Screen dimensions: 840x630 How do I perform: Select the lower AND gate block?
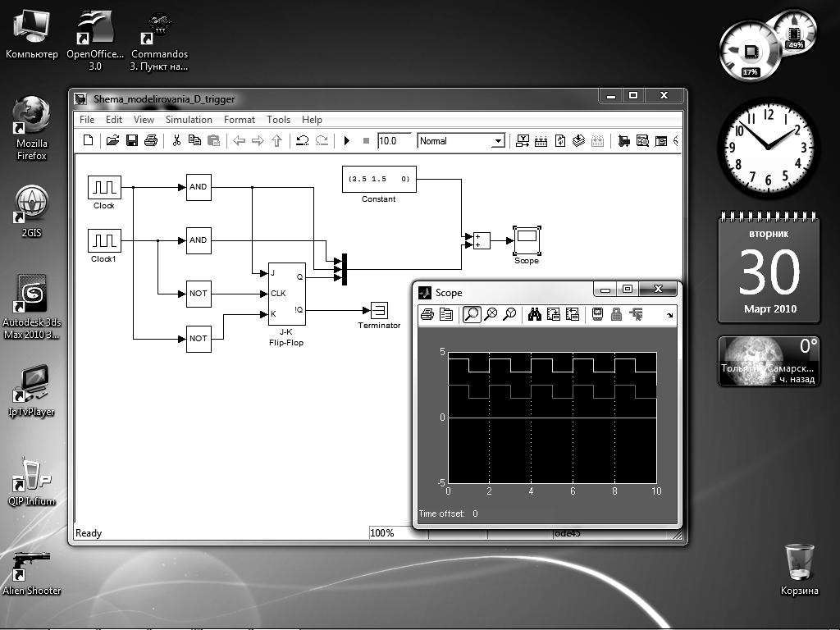199,240
